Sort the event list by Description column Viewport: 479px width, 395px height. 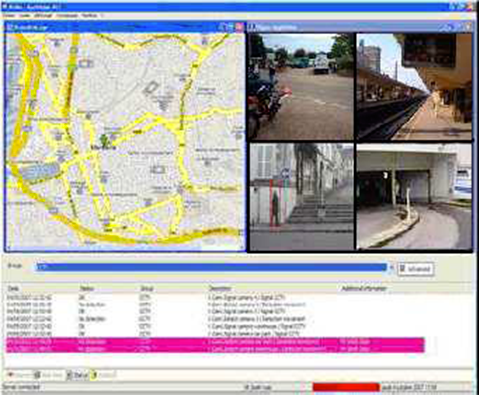click(220, 289)
